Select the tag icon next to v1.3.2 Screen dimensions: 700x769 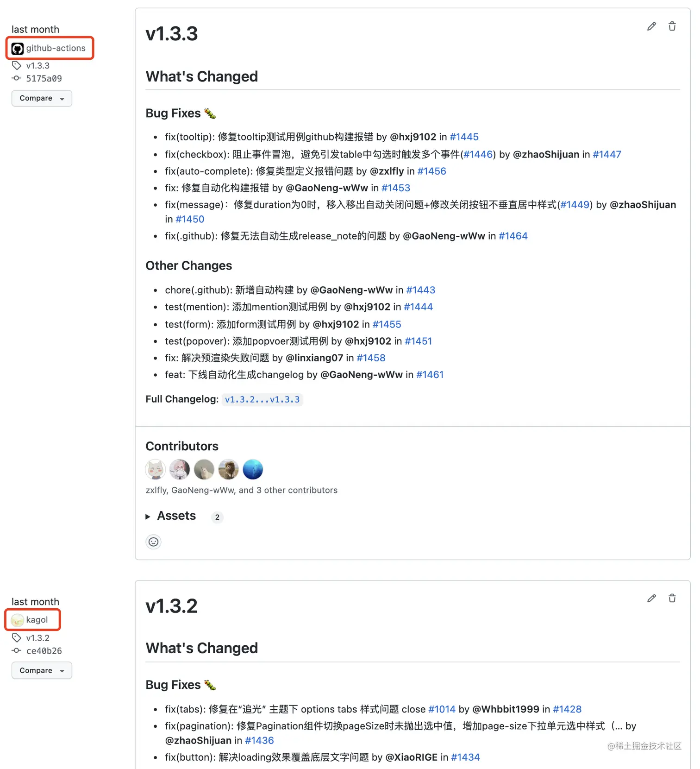tap(17, 637)
